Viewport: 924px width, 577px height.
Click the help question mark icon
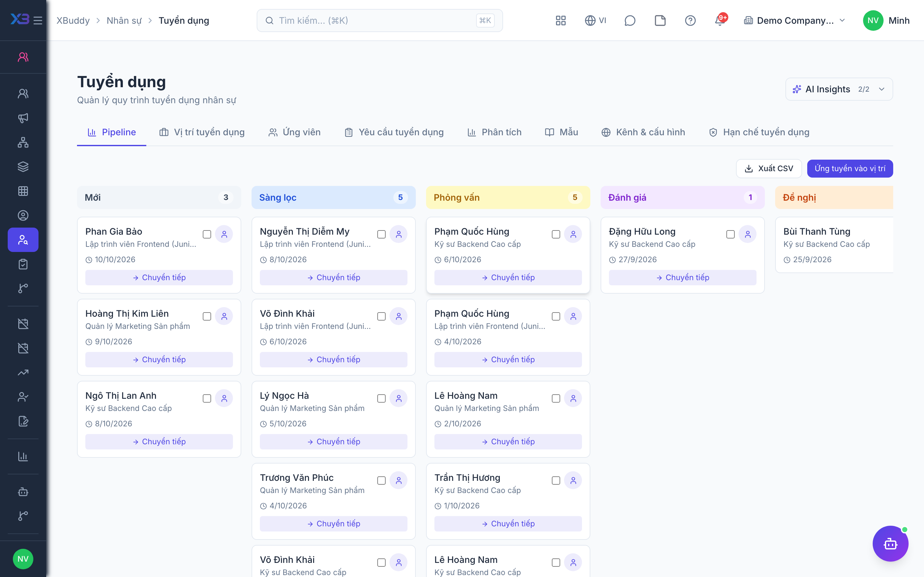[x=690, y=21]
